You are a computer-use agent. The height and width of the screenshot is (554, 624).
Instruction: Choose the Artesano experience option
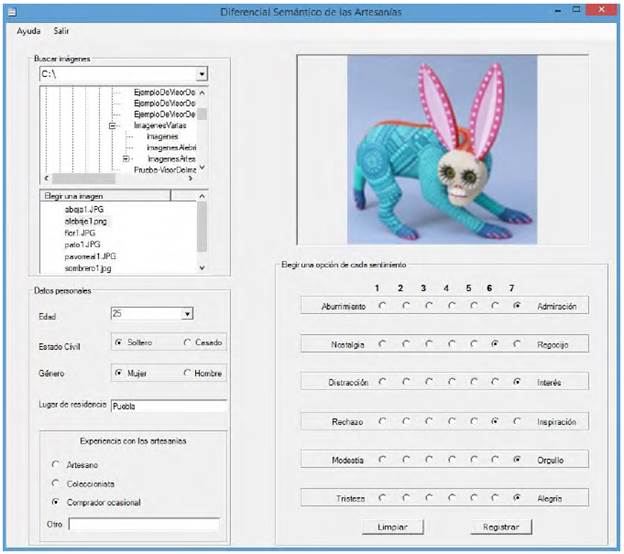click(x=55, y=464)
